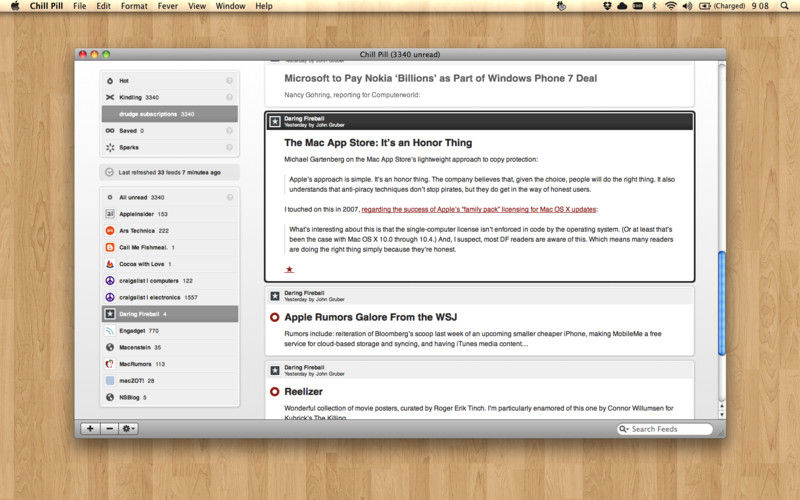Click peace icon for craigslist computers
The height and width of the screenshot is (500, 800).
(x=110, y=281)
